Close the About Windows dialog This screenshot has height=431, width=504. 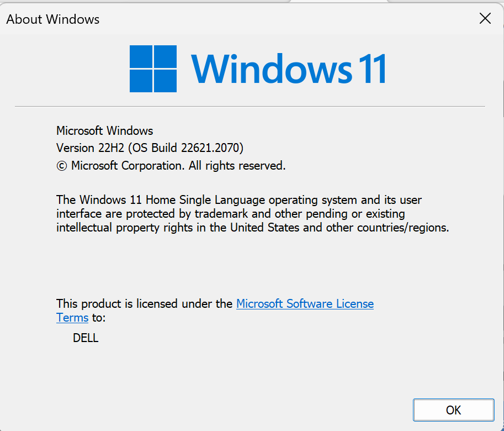[485, 18]
